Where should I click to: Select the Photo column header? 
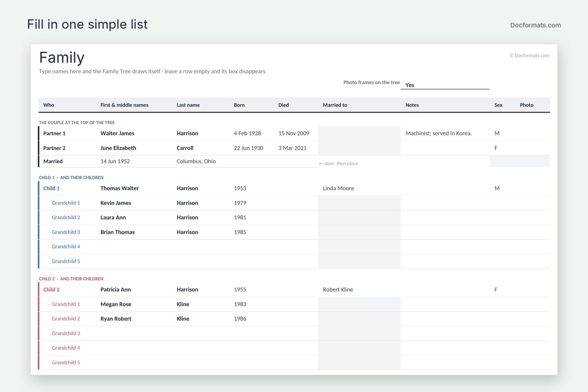(x=526, y=105)
